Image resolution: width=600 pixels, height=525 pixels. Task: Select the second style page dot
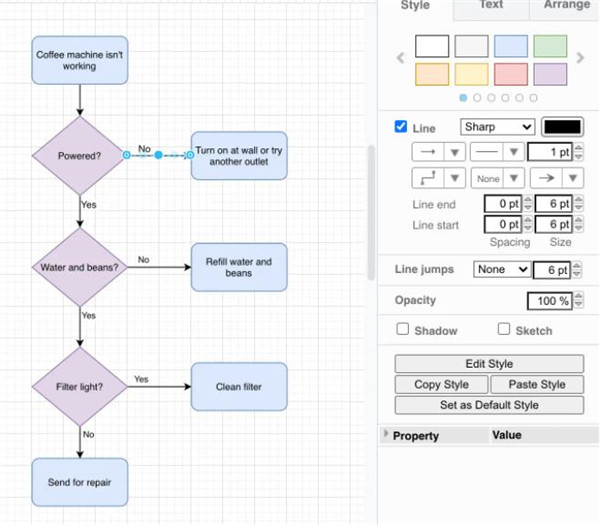pos(477,98)
